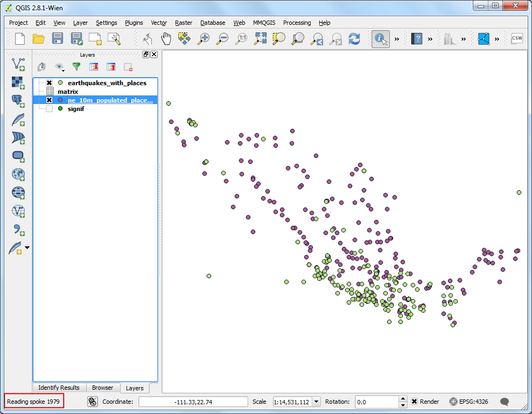532x414 pixels.
Task: Select the Zoom In magnifier tool
Action: tap(203, 39)
